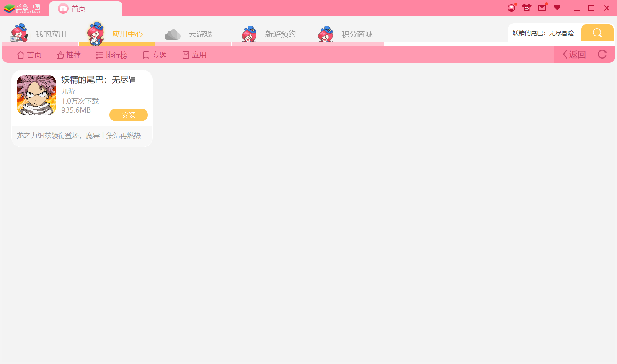Click the 新游预约 mascot icon

click(x=249, y=34)
